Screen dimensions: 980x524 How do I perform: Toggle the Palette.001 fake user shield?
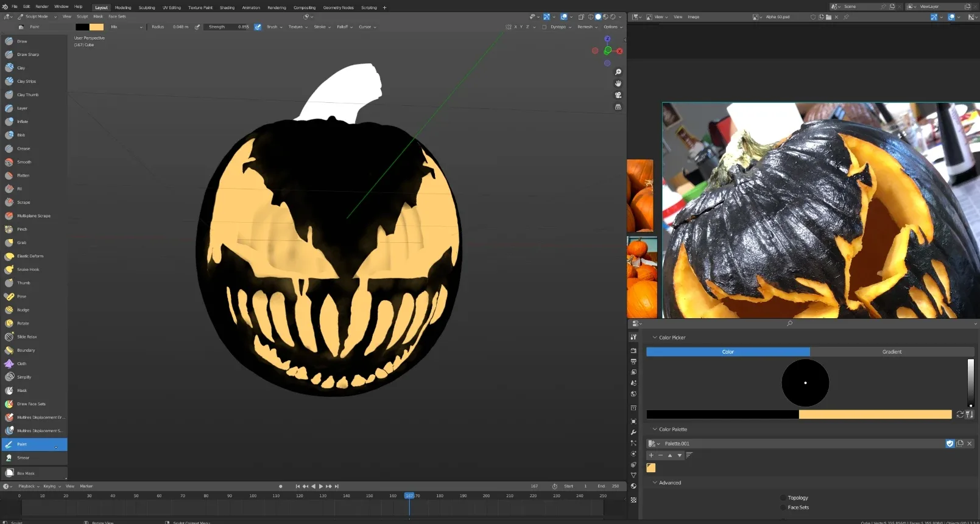pyautogui.click(x=950, y=444)
